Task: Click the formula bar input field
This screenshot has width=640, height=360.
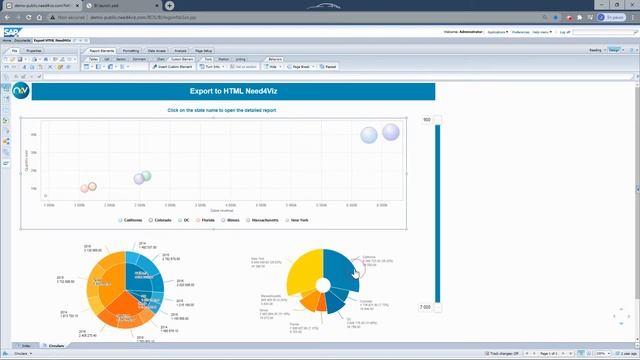Action: tap(338, 76)
